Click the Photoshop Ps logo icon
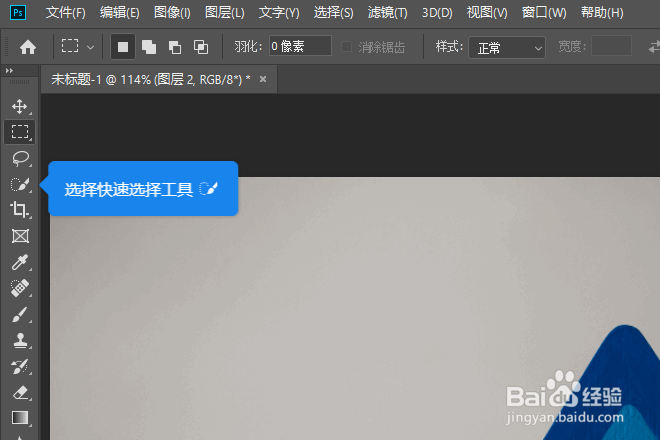Viewport: 660px width, 440px height. 18,12
